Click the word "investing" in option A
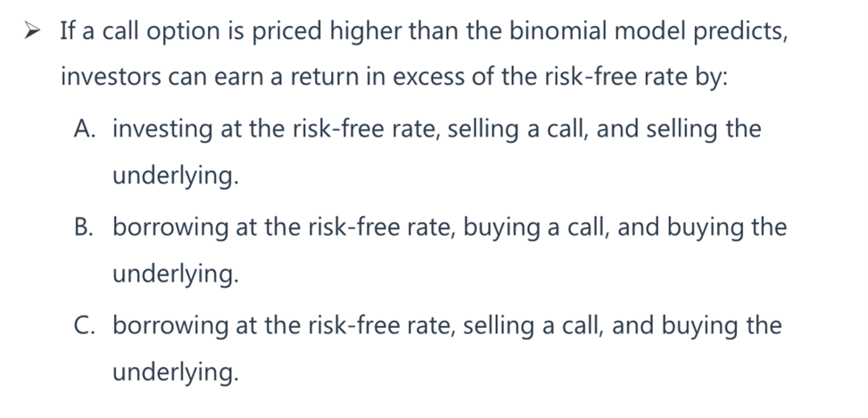Viewport: 868px width, 418px height. [x=165, y=130]
